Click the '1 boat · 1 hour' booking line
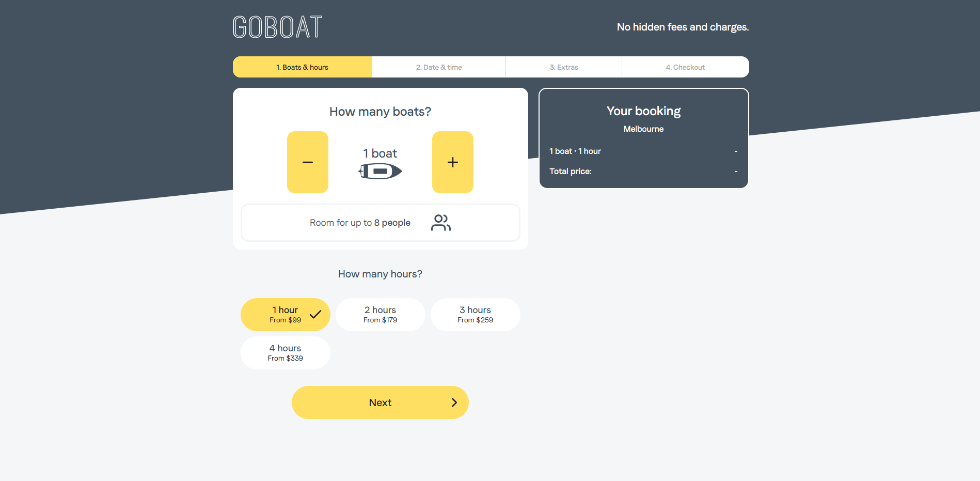The image size is (980, 481). click(x=575, y=151)
